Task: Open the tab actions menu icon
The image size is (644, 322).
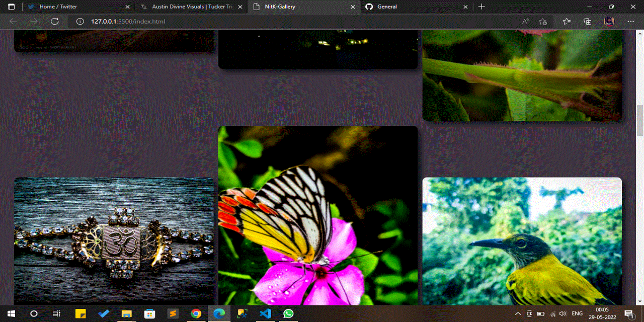Action: click(11, 7)
